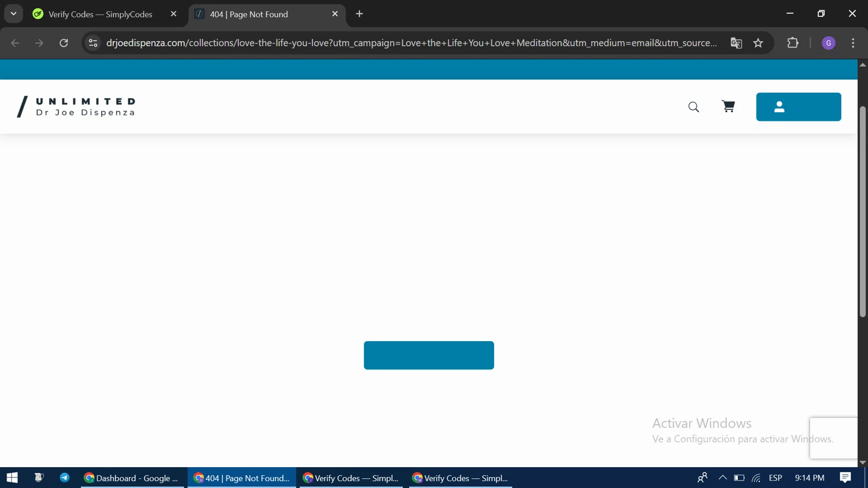The height and width of the screenshot is (488, 868).
Task: Go forward to next page
Action: (x=39, y=43)
